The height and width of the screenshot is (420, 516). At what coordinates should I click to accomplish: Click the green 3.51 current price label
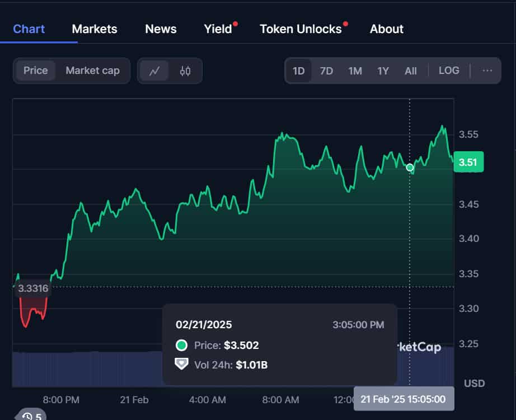coord(468,162)
